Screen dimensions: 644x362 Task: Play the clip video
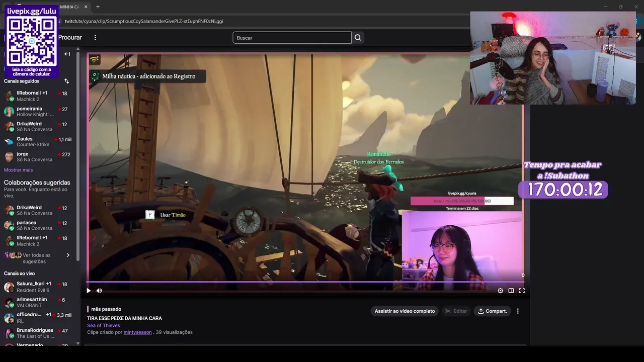coord(89,291)
